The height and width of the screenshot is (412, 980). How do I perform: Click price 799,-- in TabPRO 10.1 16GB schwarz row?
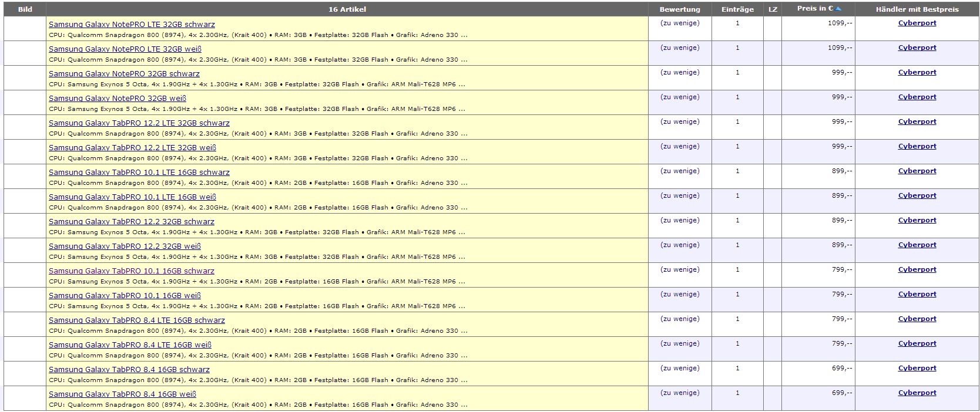[842, 270]
